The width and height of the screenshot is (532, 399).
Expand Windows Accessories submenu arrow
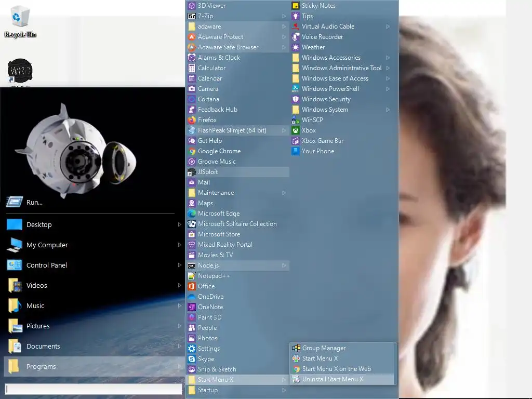coord(388,58)
